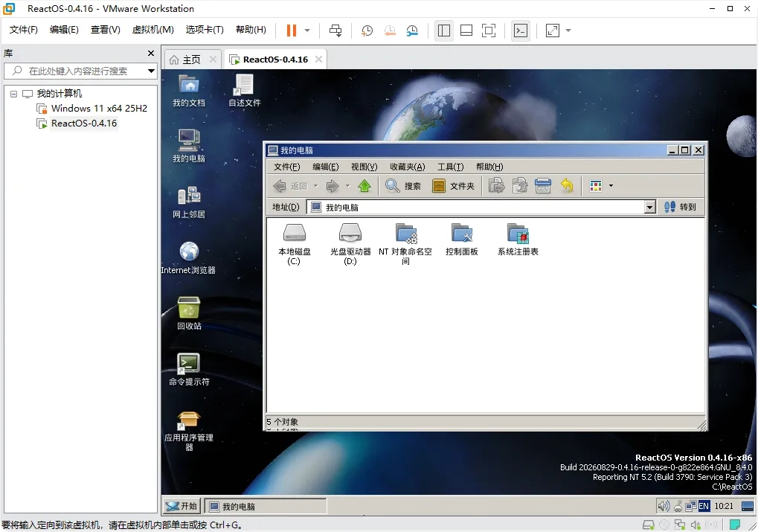Expand the address bar dropdown
The image size is (758, 532).
pos(649,208)
